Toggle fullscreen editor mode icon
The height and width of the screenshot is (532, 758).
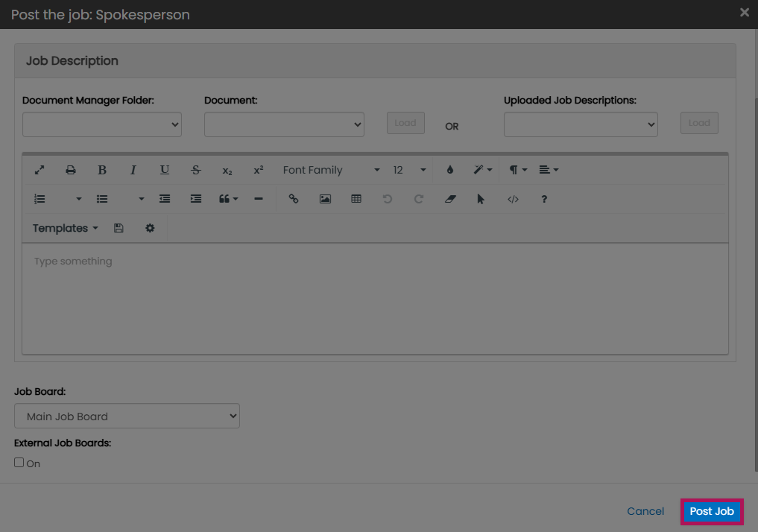click(40, 170)
